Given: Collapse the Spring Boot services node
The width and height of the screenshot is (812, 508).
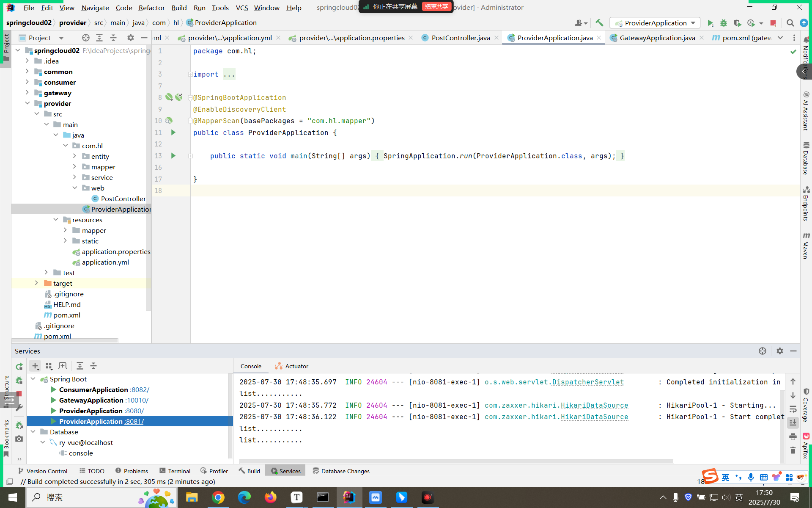Looking at the screenshot, I should click(x=33, y=379).
